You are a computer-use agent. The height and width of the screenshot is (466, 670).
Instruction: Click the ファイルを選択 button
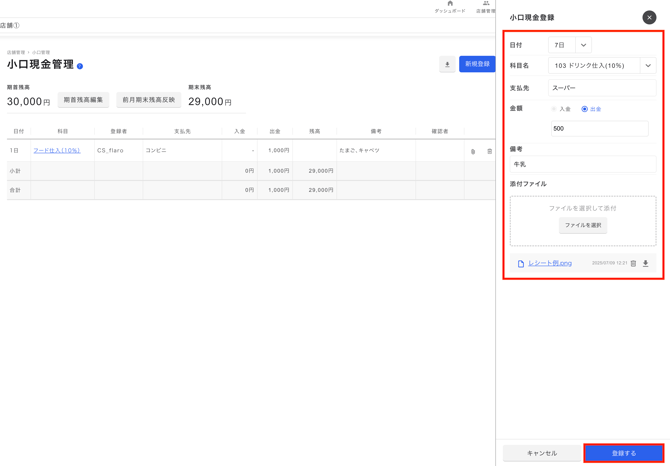coord(583,225)
